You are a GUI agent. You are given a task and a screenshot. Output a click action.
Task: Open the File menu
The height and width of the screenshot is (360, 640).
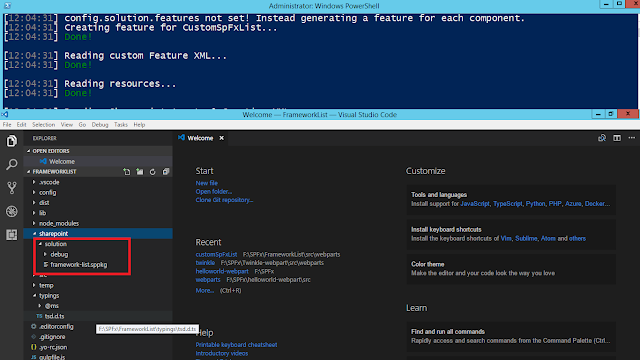tap(7, 124)
